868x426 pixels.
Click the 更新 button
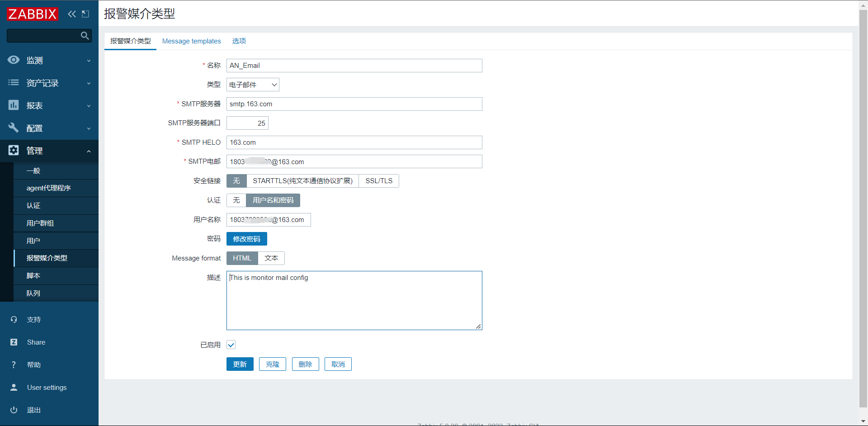tap(240, 364)
